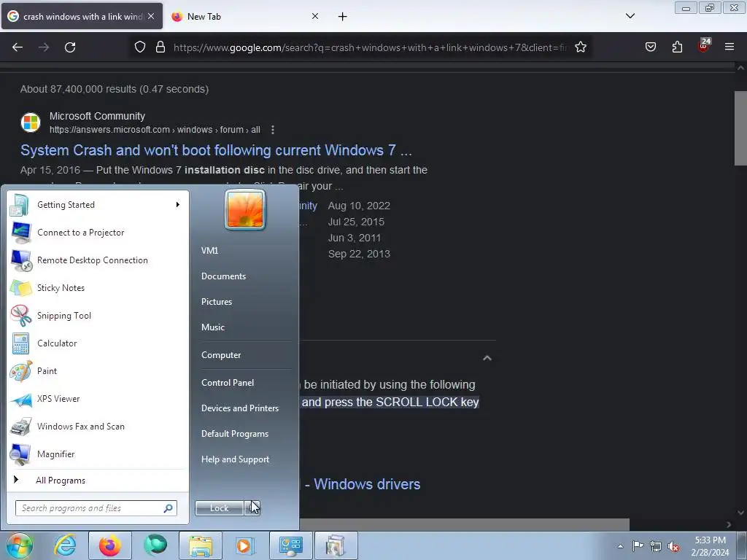Open Pictures library
Viewport: 747px width, 560px height.
pyautogui.click(x=217, y=302)
